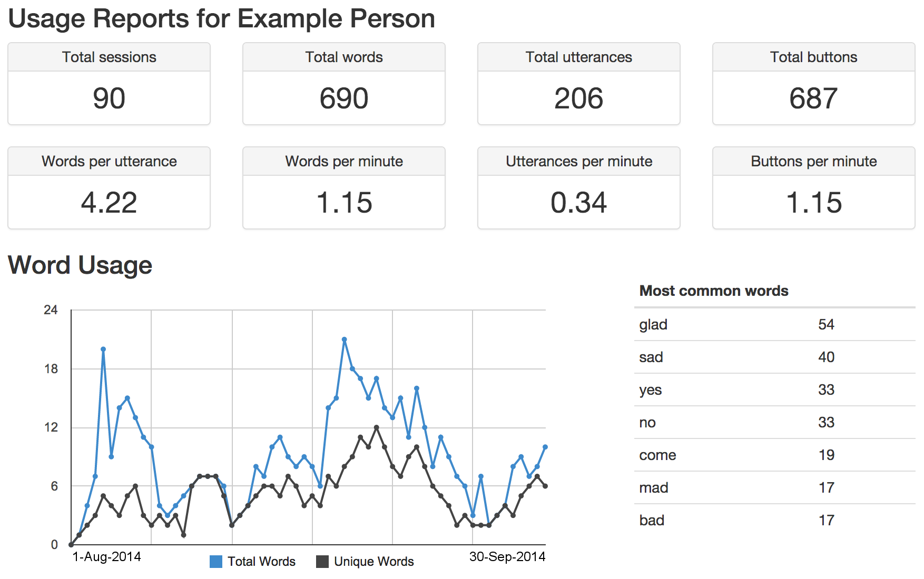
Task: Click the Buttons per minute card header
Action: [x=813, y=161]
